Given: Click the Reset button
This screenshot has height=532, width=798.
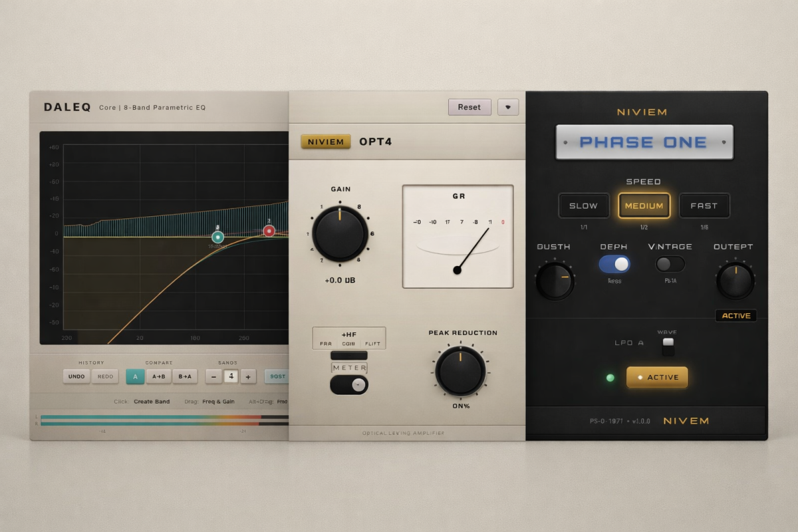Looking at the screenshot, I should [x=469, y=107].
